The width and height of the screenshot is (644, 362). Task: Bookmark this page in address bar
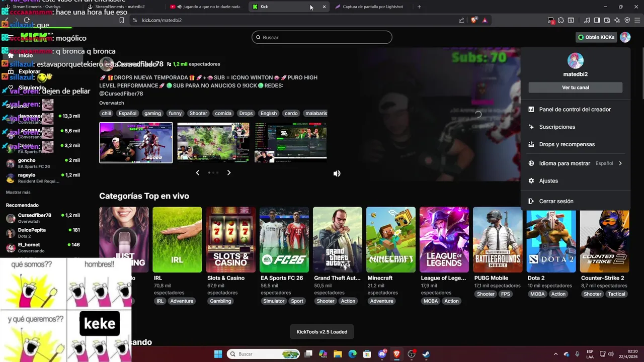[x=121, y=20]
